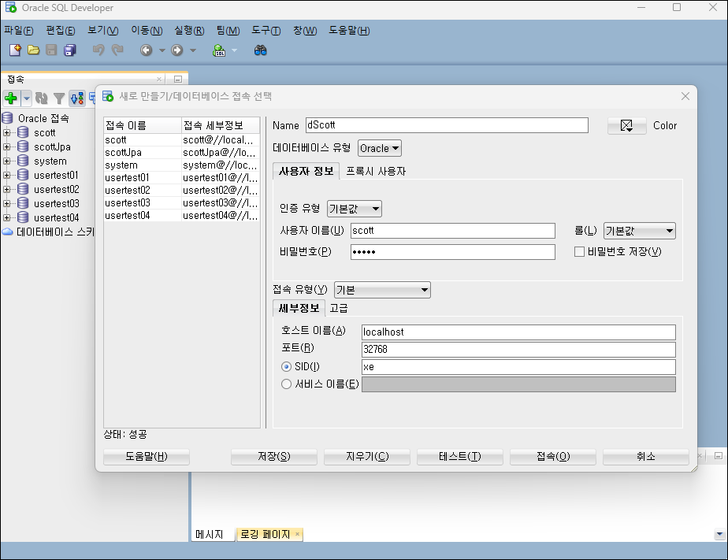Select usertest02 row in connection list
The height and width of the screenshot is (560, 728).
tap(181, 191)
